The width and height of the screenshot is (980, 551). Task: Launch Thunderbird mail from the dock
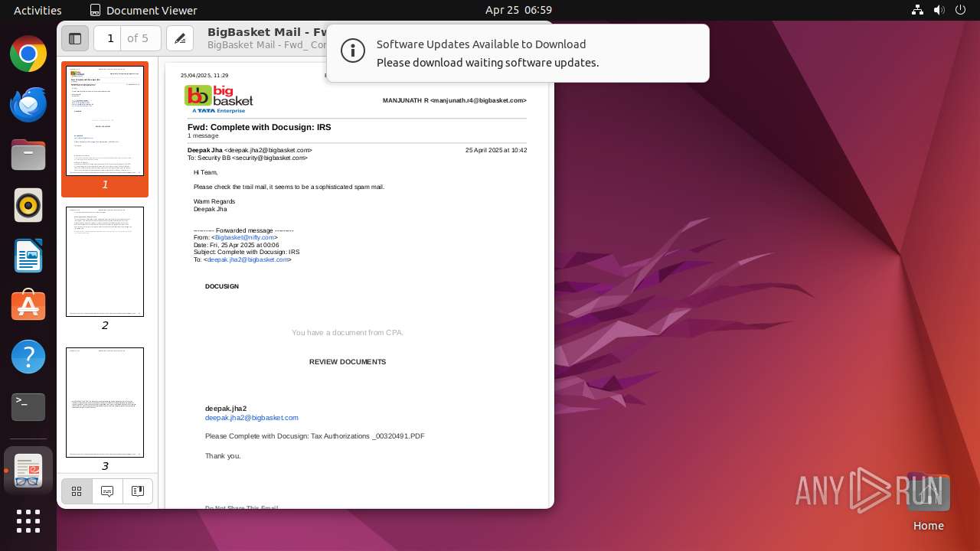tap(28, 105)
